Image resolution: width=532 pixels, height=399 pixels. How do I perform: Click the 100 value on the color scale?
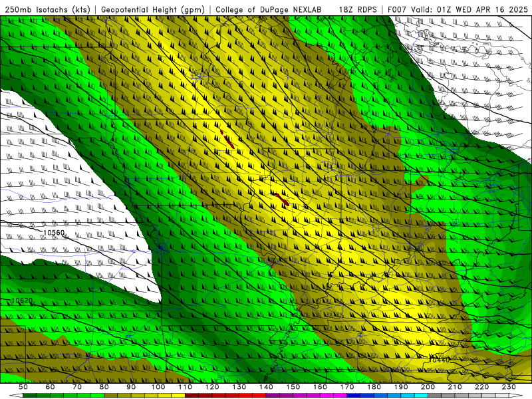tap(158, 387)
